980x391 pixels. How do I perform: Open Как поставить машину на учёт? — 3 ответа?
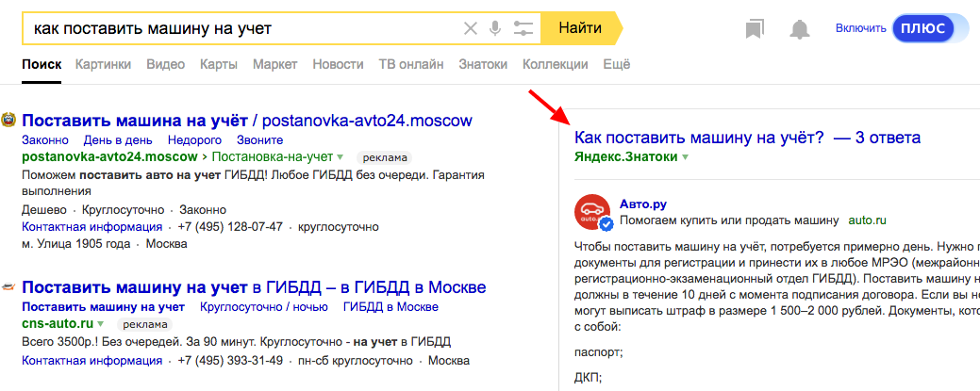tap(748, 138)
